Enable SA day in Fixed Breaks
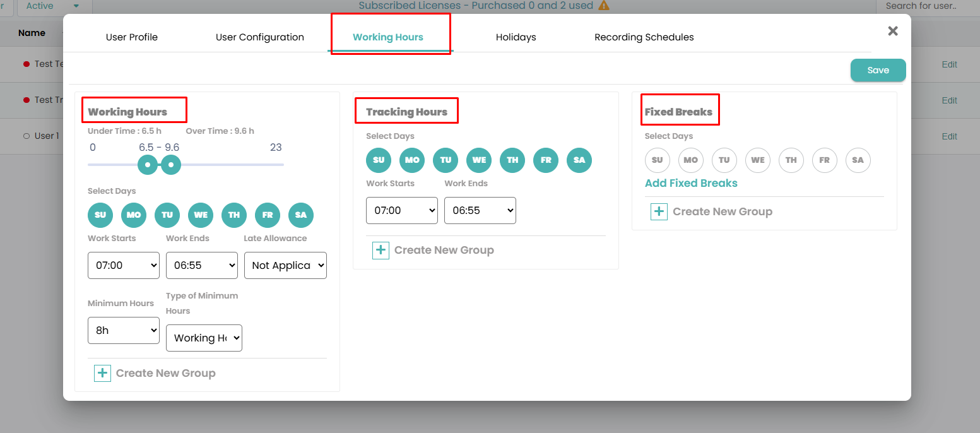This screenshot has height=433, width=980. [858, 160]
